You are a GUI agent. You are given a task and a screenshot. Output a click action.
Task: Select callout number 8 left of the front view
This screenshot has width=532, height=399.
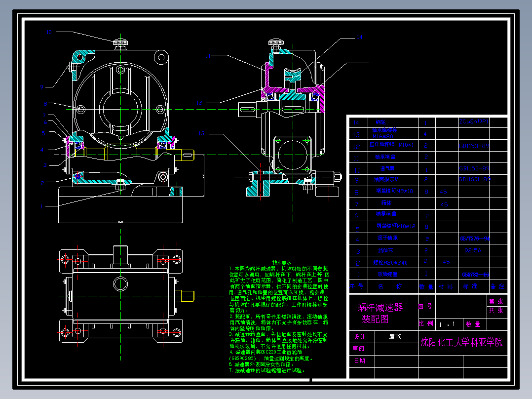pos(45,104)
